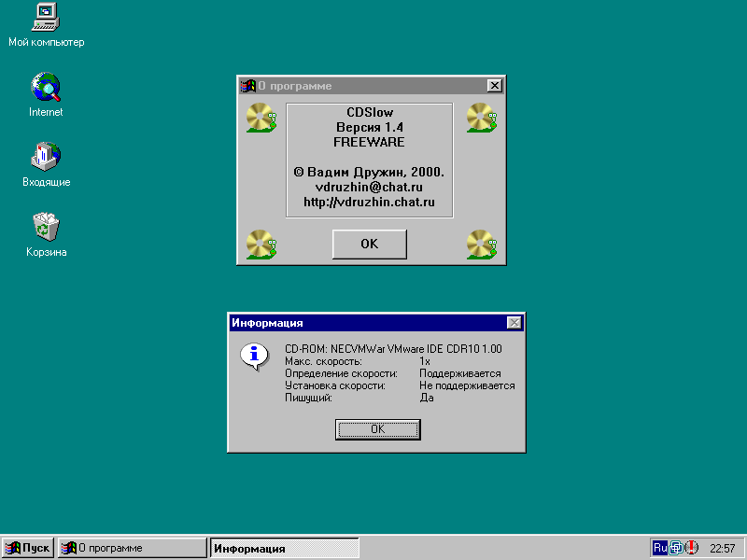Click the taskbar clock showing 22:57
Screen dimensions: 747x560
tap(722, 548)
